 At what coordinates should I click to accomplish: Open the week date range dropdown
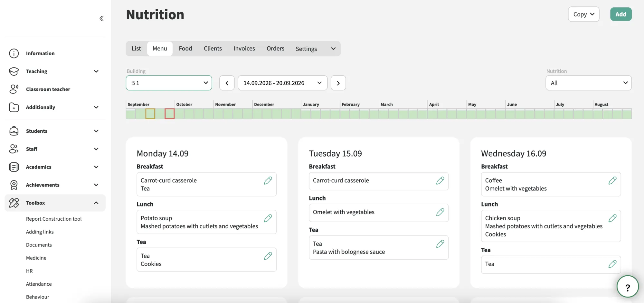pos(282,83)
